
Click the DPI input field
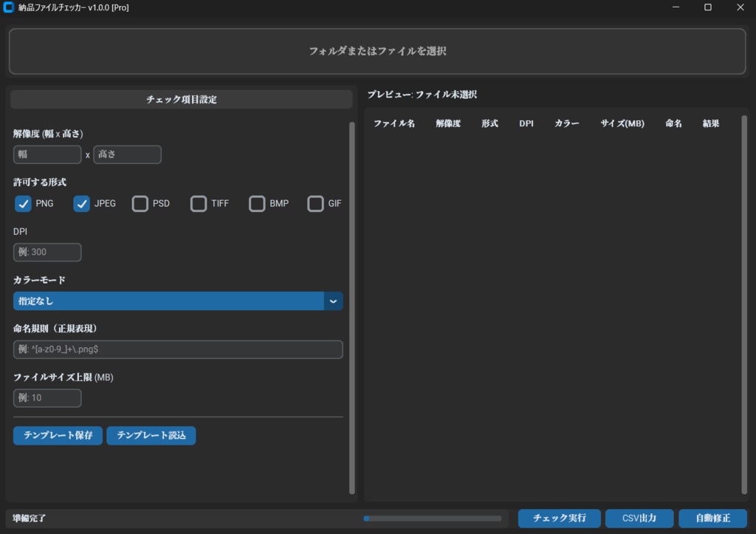click(x=47, y=253)
